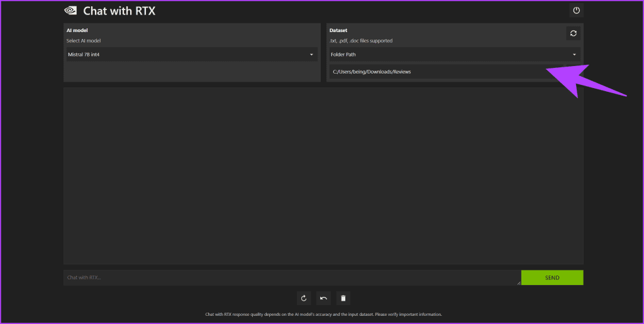
Task: Click the empty chat history panel
Action: point(323,176)
